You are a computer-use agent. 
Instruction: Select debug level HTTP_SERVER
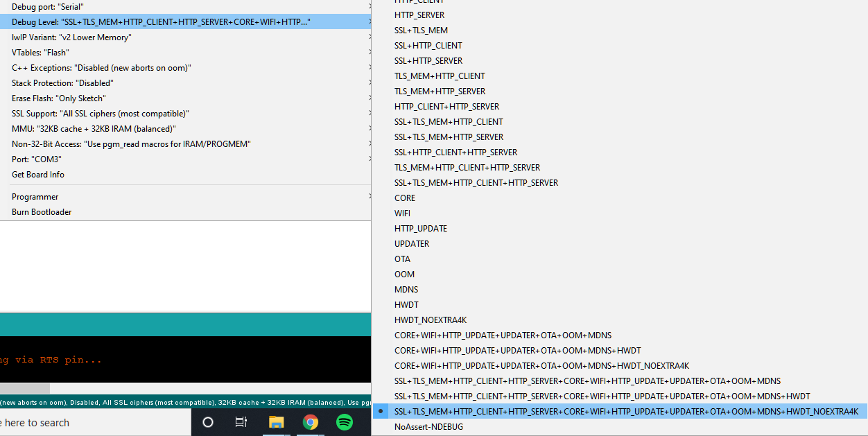pyautogui.click(x=620, y=15)
